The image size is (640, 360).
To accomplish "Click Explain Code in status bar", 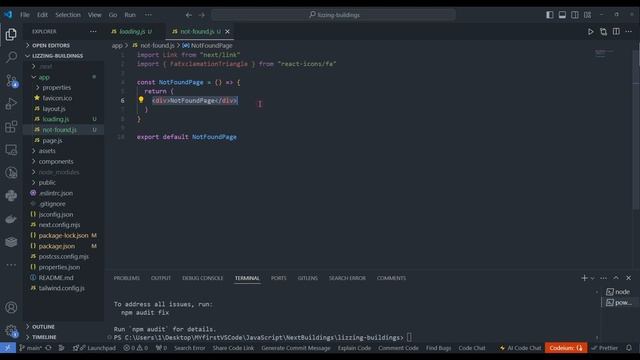I will tap(354, 348).
